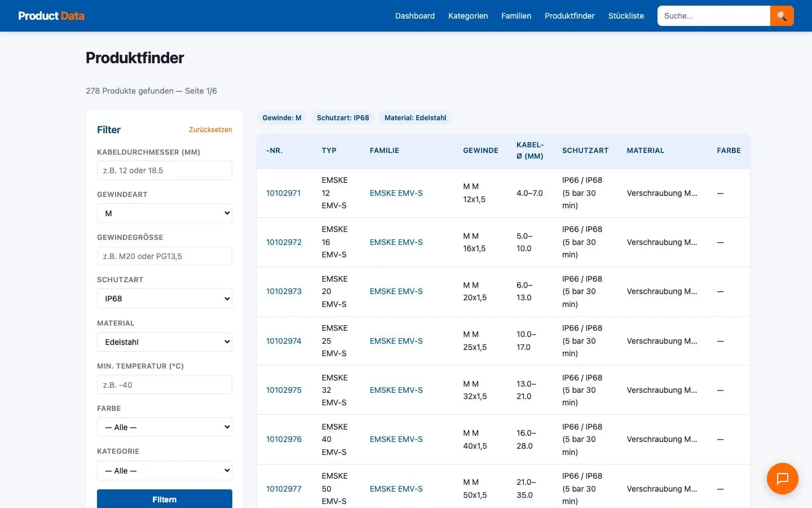Open product 10102971 details

(284, 193)
